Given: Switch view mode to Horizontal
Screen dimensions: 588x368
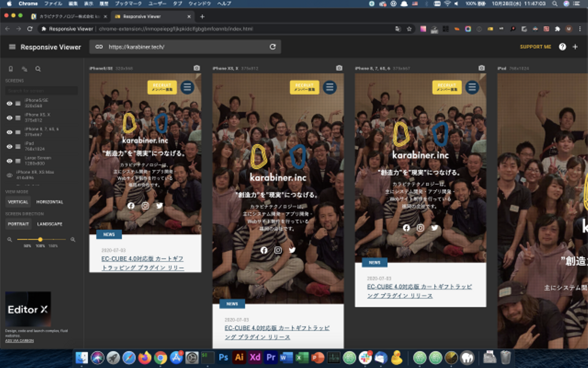Looking at the screenshot, I should coord(50,202).
